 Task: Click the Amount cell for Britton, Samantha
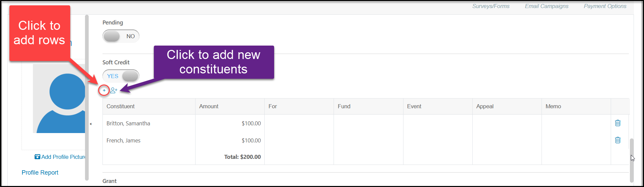(230, 123)
